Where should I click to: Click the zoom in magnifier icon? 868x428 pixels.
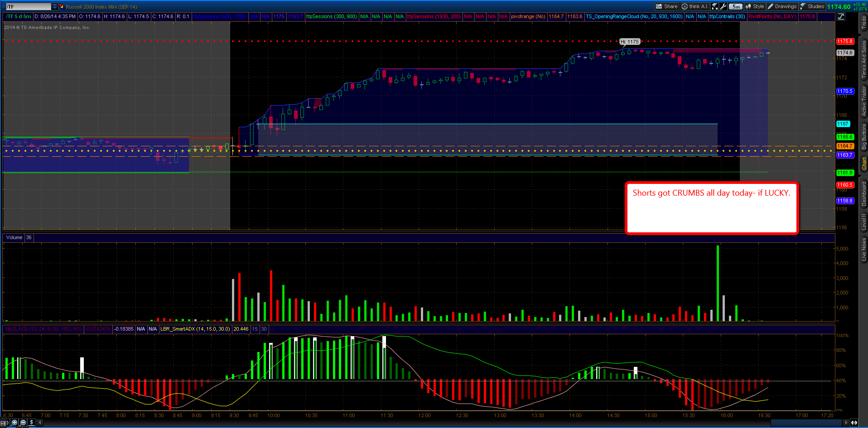point(14,423)
